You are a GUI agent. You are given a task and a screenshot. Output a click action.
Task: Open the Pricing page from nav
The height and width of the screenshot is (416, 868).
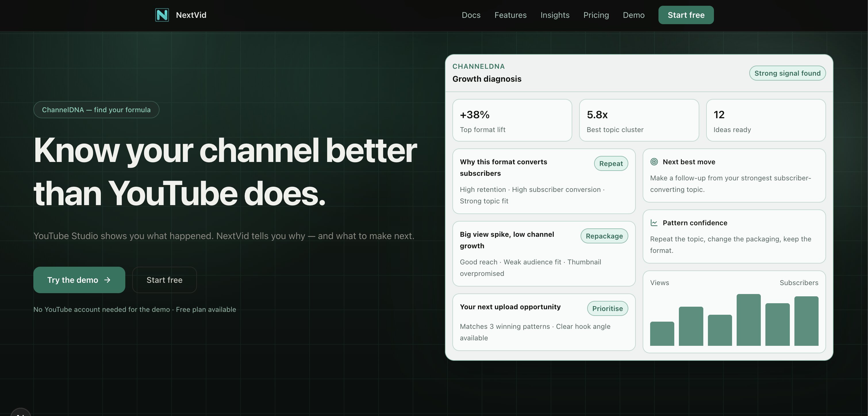point(596,15)
